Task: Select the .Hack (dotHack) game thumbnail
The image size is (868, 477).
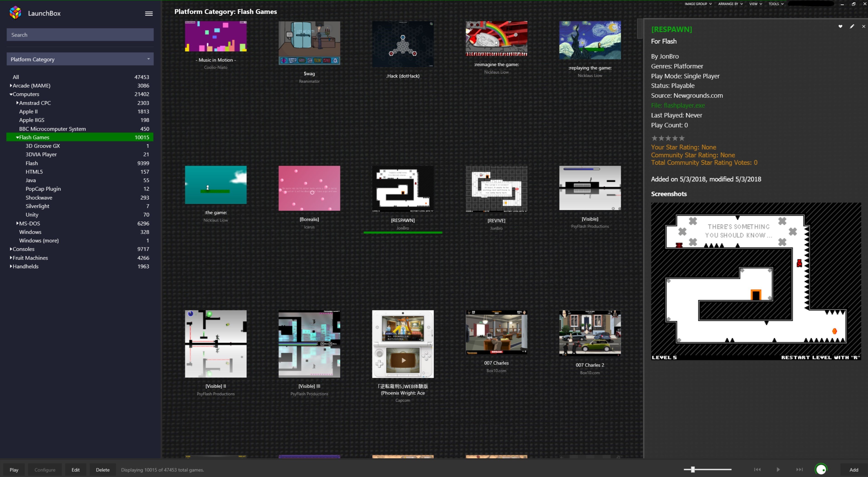Action: coord(403,44)
